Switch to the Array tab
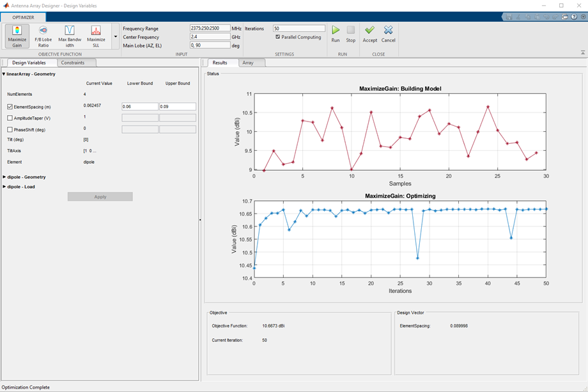 (248, 63)
